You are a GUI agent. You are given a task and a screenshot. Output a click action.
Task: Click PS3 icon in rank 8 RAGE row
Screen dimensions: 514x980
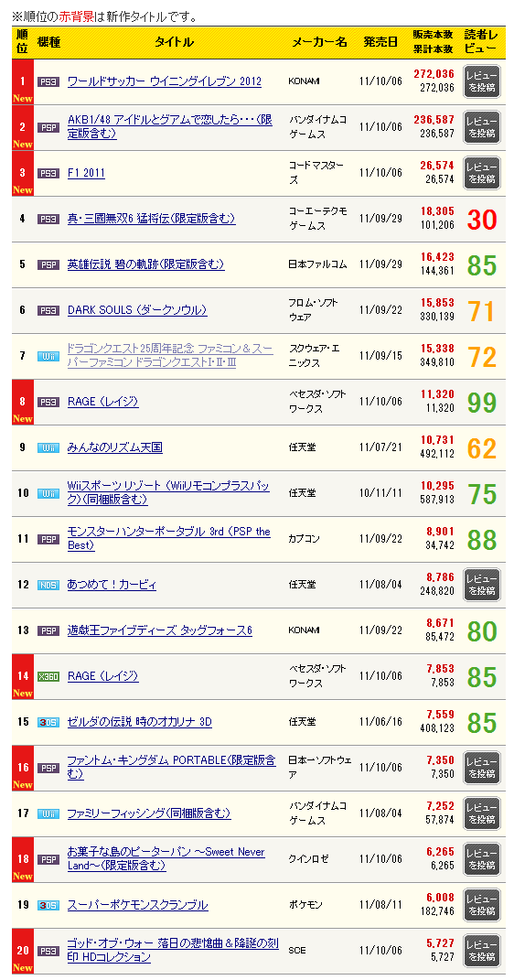(x=48, y=402)
